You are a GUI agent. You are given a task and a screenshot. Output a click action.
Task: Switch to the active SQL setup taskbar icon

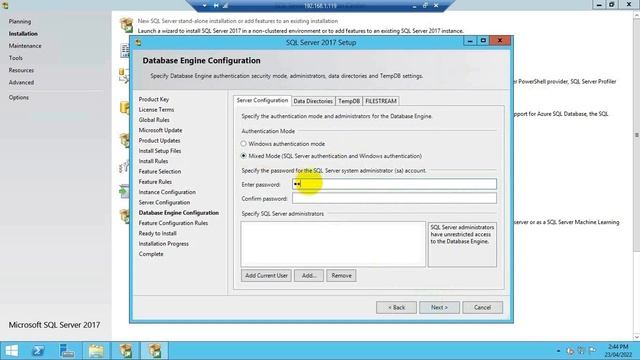coord(155,351)
